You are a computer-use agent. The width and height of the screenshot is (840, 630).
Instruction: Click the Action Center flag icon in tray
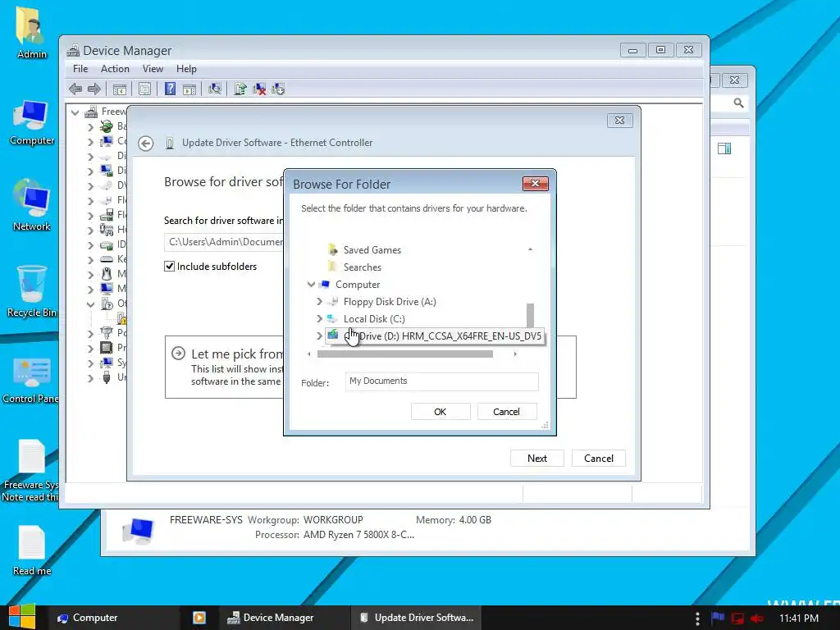coord(718,618)
